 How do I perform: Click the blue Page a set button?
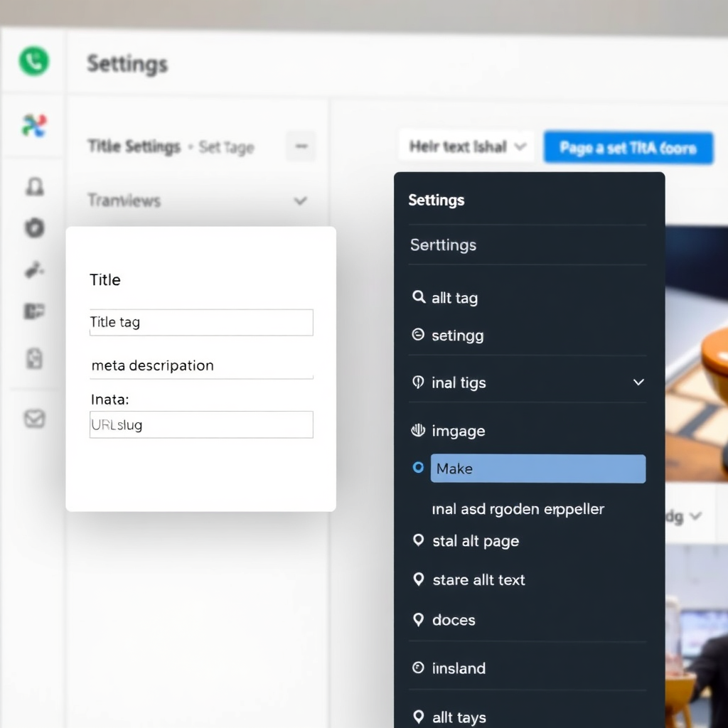[x=628, y=148]
